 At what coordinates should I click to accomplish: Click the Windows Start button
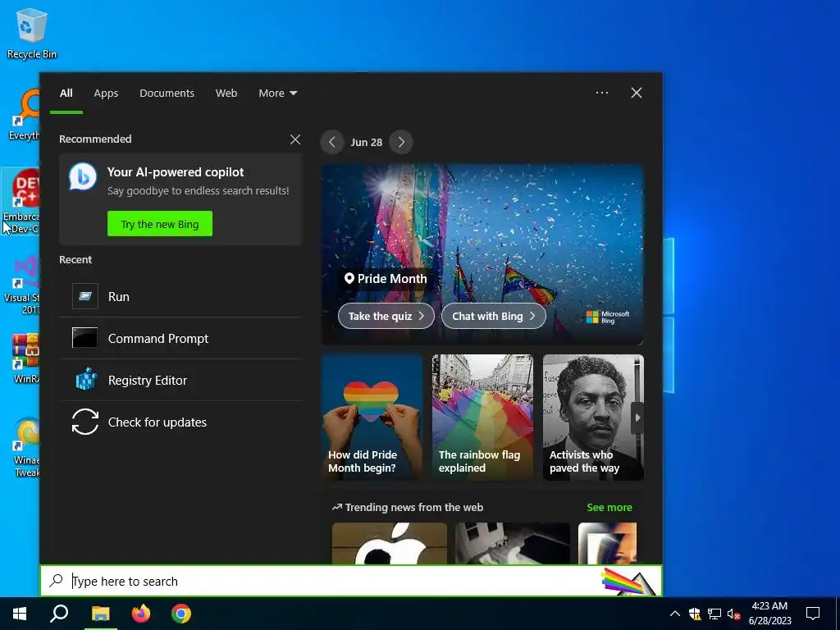(x=20, y=614)
